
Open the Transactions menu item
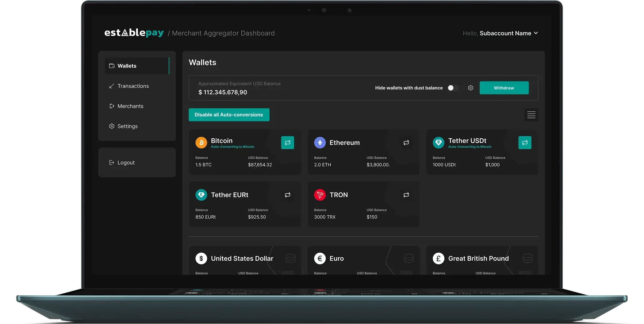[133, 86]
